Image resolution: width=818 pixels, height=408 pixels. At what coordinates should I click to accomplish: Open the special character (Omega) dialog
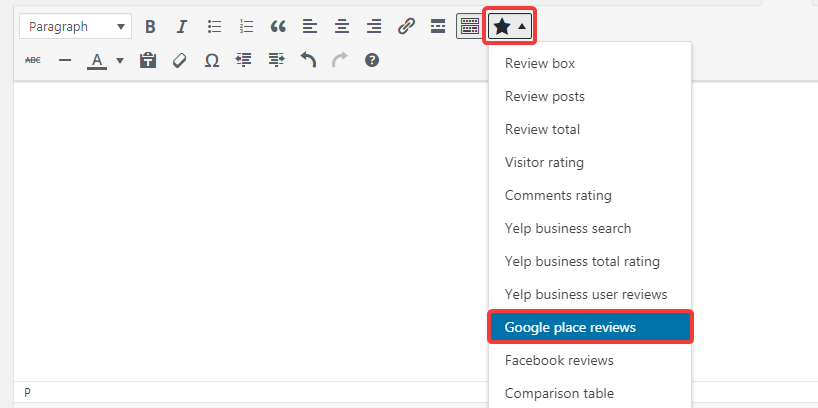point(211,61)
